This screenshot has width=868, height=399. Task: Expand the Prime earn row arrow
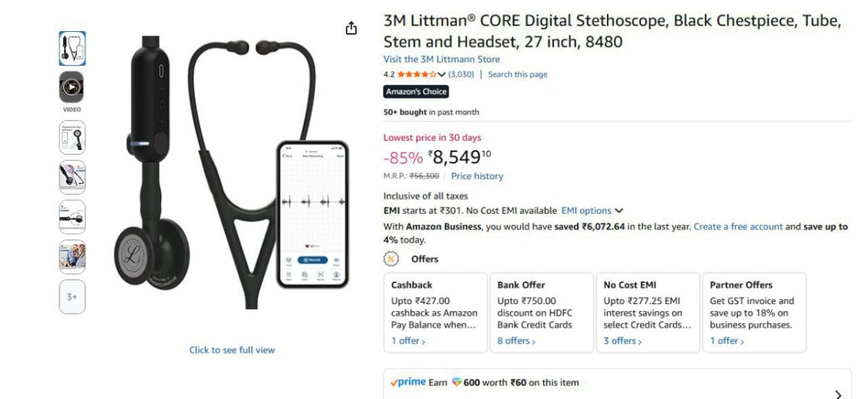point(838,395)
